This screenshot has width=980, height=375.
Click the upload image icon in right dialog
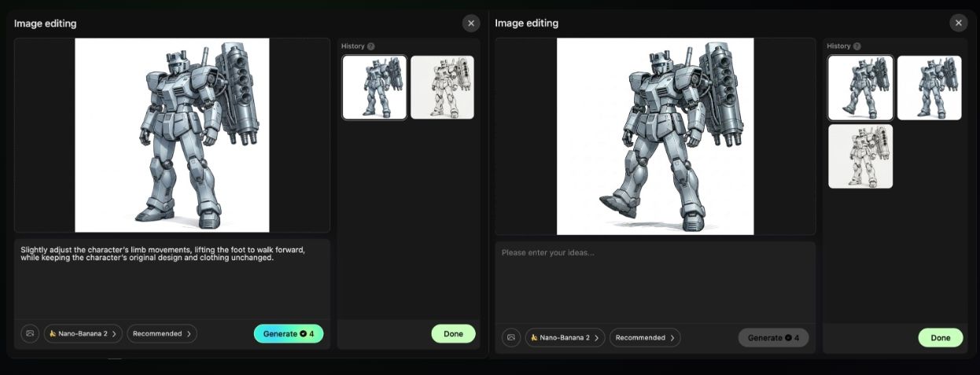[x=511, y=337]
